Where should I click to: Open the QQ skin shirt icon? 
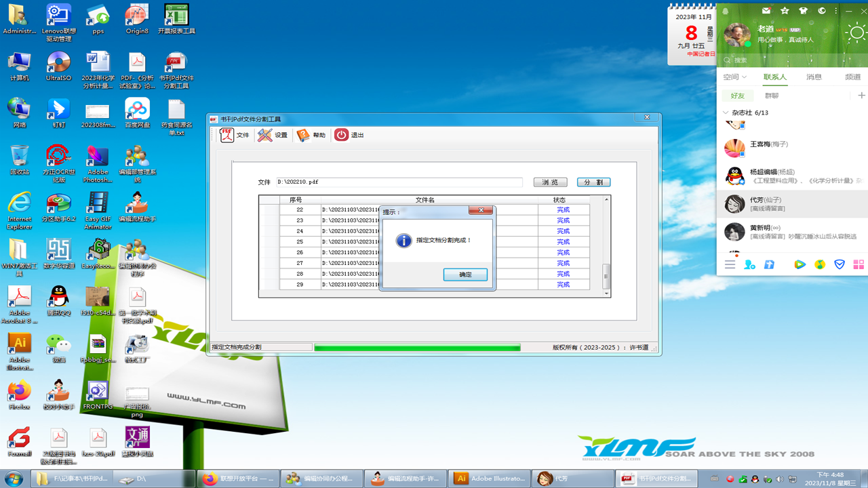pyautogui.click(x=804, y=11)
